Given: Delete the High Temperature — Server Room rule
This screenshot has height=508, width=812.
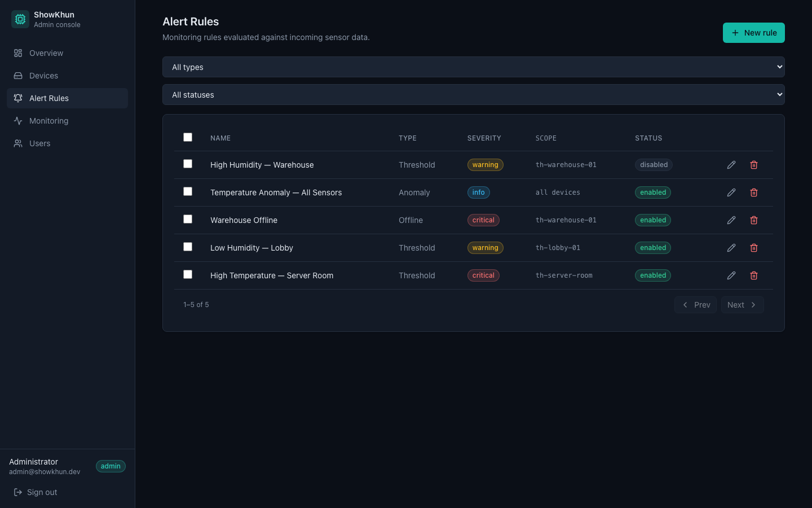Looking at the screenshot, I should click(754, 275).
